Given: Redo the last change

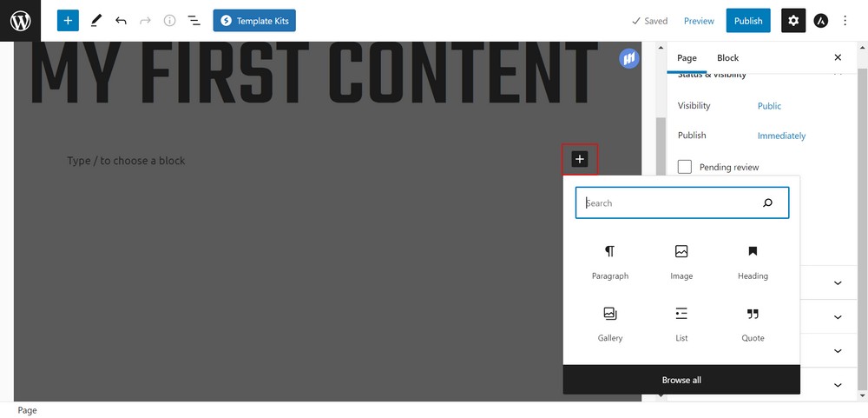Looking at the screenshot, I should (x=145, y=21).
